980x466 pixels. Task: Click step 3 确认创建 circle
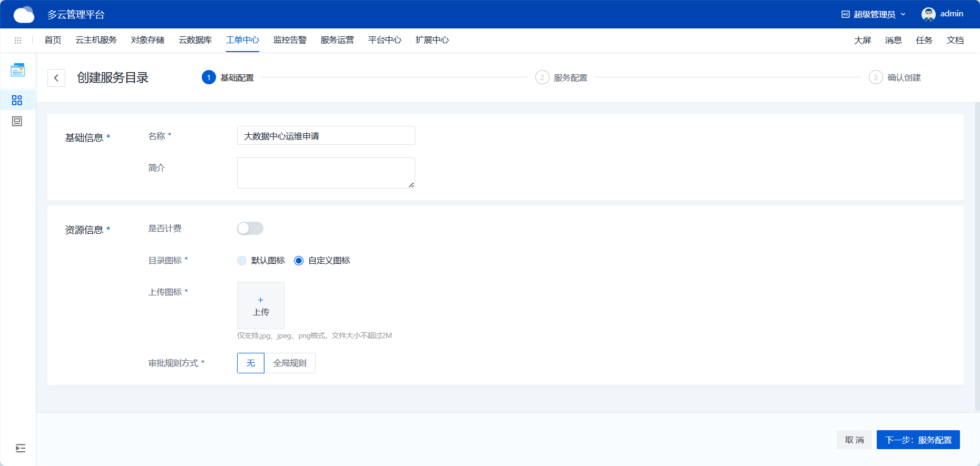click(876, 77)
